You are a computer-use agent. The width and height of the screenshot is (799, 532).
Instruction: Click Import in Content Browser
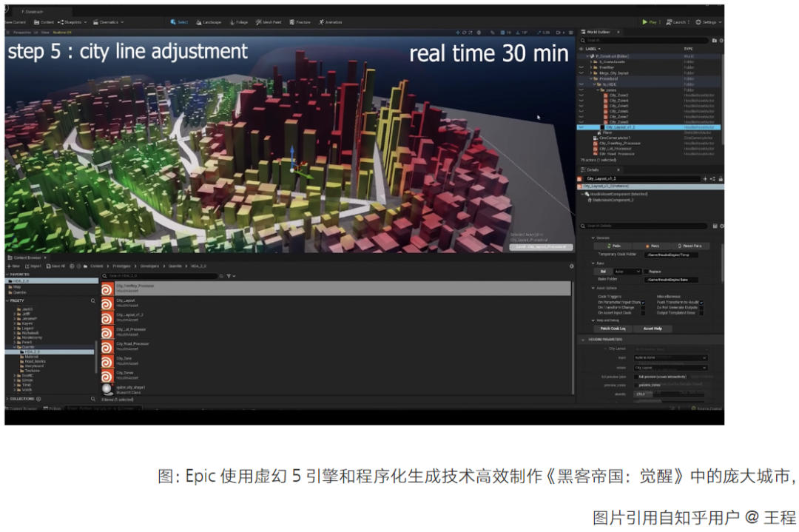tap(33, 266)
